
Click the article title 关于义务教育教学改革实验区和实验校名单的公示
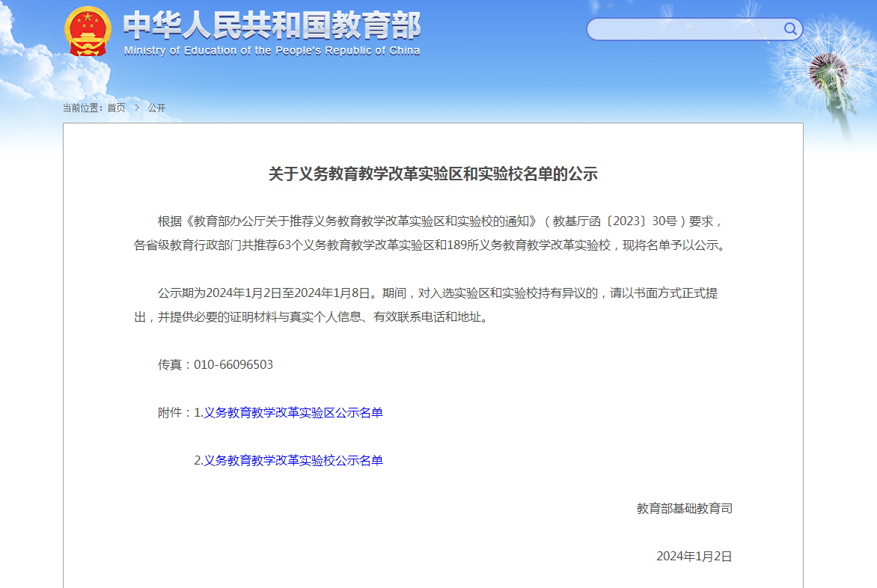(x=433, y=174)
